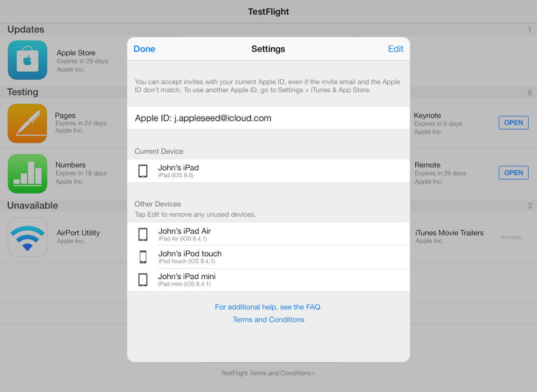Viewport: 537px width, 392px height.
Task: Select John's iPad Air device name
Action: point(185,231)
